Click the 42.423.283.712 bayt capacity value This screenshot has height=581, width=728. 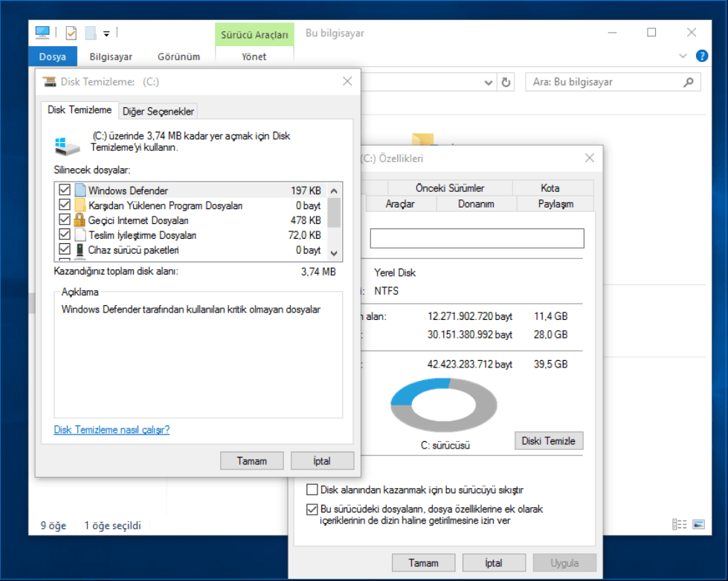pos(470,364)
